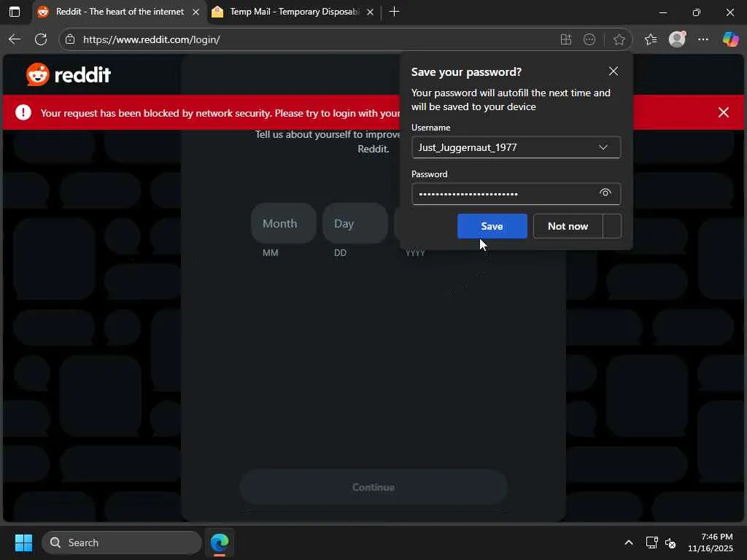Viewport: 747px width, 560px height.
Task: Save the password
Action: [492, 226]
